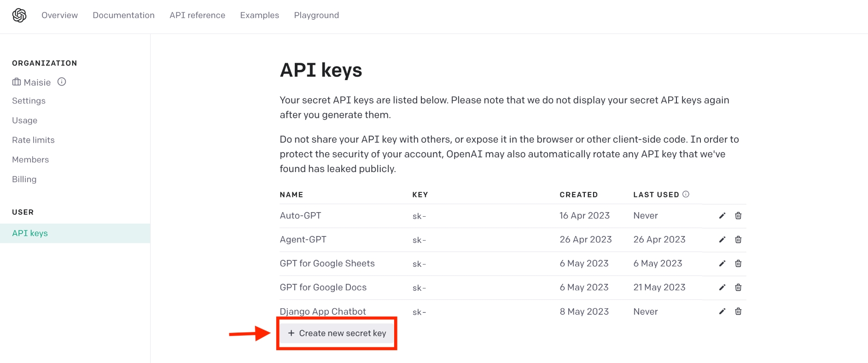Go to API reference
The height and width of the screenshot is (363, 868).
[197, 15]
